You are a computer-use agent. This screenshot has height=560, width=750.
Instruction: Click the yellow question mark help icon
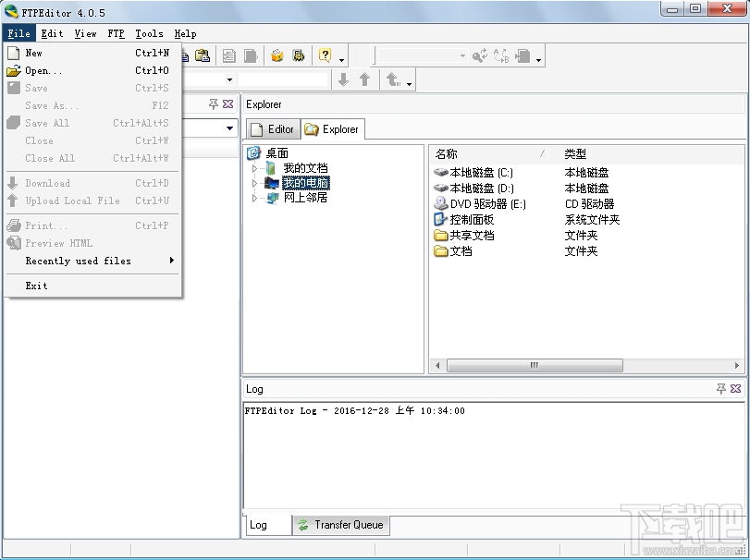(325, 55)
